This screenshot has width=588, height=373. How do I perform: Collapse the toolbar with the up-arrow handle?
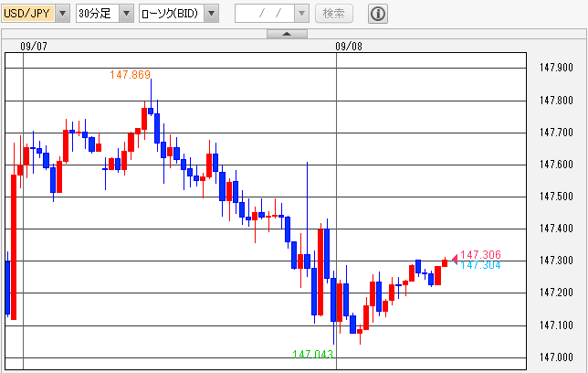[x=287, y=34]
